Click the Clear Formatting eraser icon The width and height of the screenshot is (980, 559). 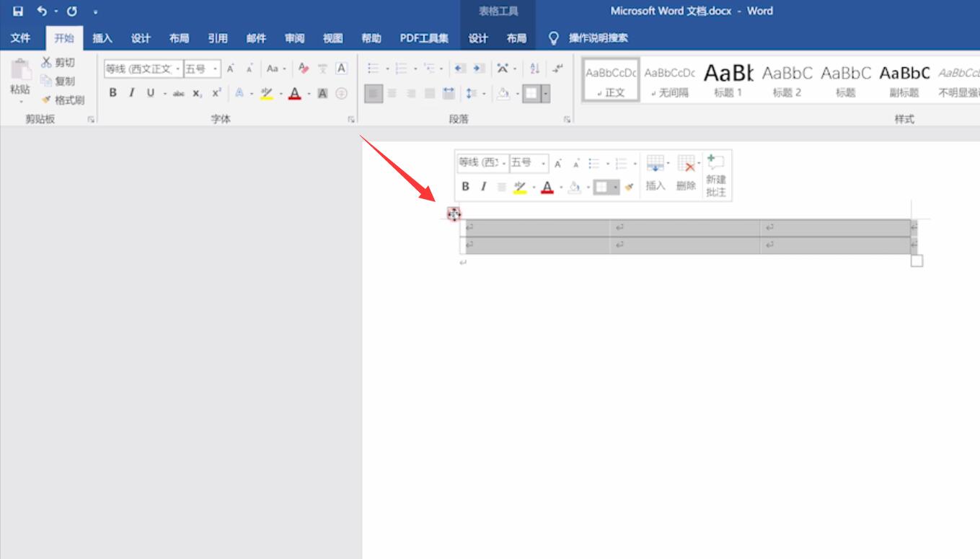click(x=304, y=69)
